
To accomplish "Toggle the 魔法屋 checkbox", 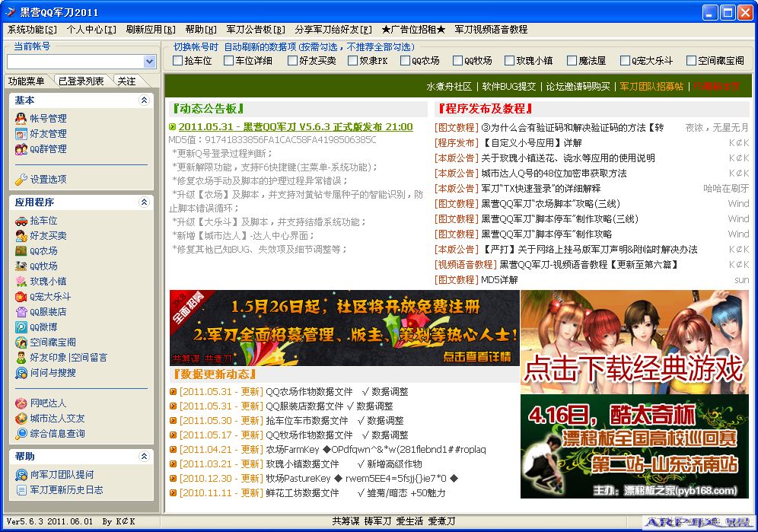I will point(572,60).
